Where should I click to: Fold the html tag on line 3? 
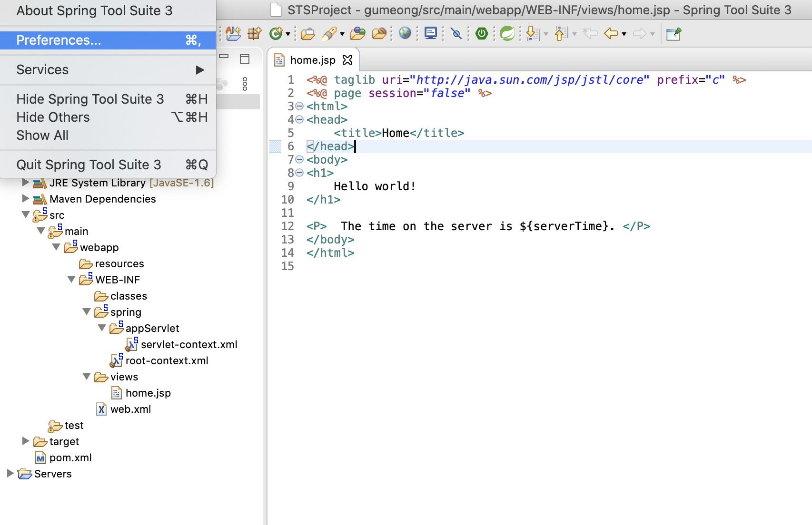pyautogui.click(x=299, y=106)
